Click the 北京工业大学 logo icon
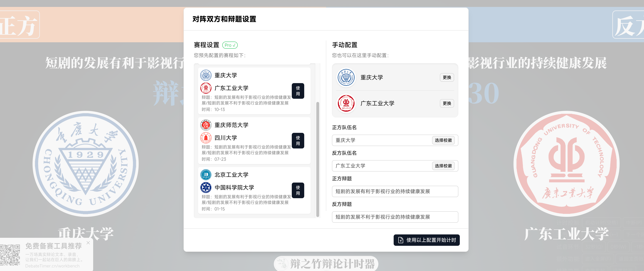 point(206,175)
